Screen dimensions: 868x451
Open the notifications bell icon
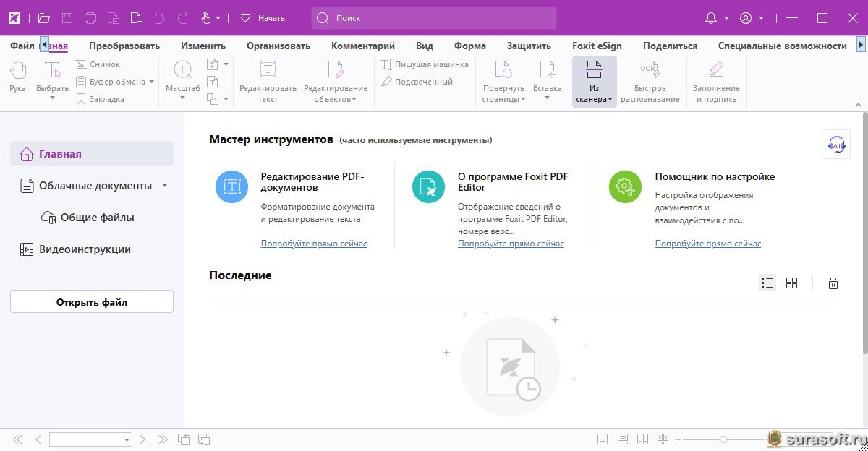click(711, 18)
